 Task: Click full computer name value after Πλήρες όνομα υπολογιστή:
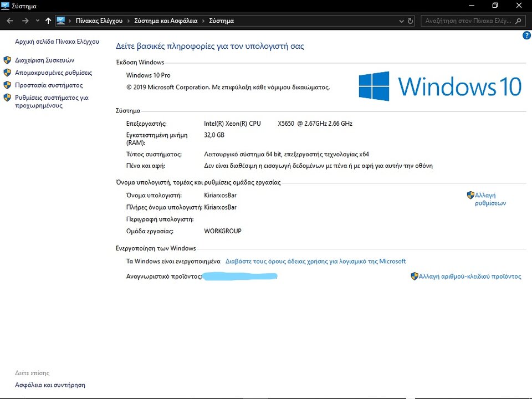coord(220,207)
